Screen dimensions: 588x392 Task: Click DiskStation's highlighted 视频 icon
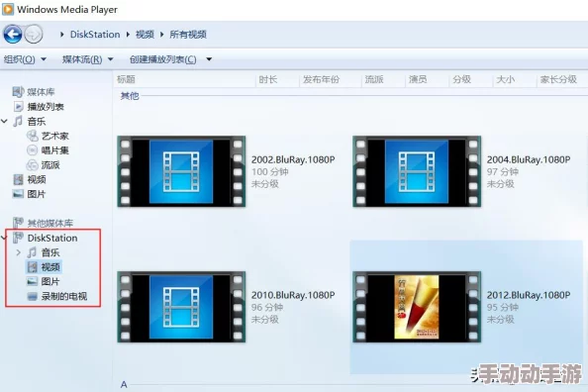pyautogui.click(x=33, y=267)
